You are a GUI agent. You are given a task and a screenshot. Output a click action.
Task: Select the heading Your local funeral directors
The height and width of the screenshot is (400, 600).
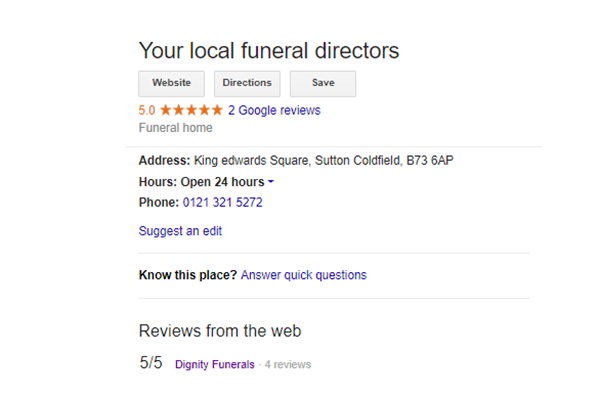click(x=269, y=51)
